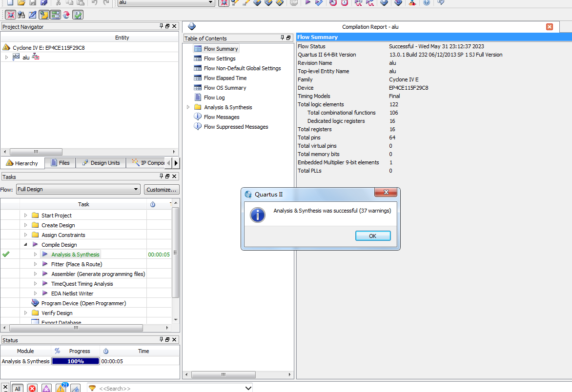Click the Save file floppy icon
The width and height of the screenshot is (572, 392).
33,2
